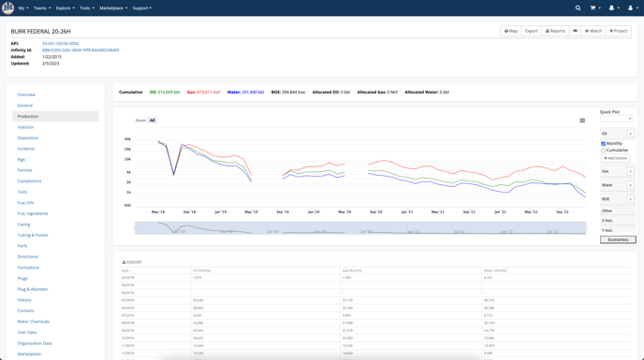This screenshot has width=644, height=360.
Task: Open the Completions sidebar link
Action: tap(29, 181)
